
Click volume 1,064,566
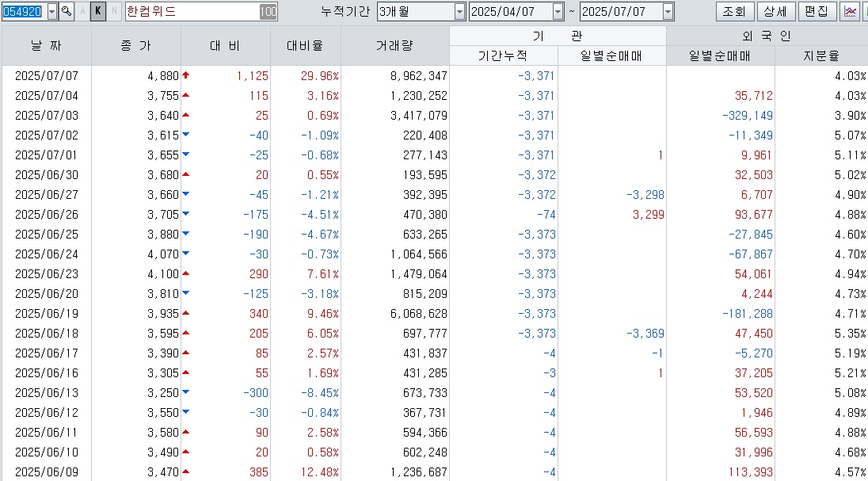tap(418, 254)
